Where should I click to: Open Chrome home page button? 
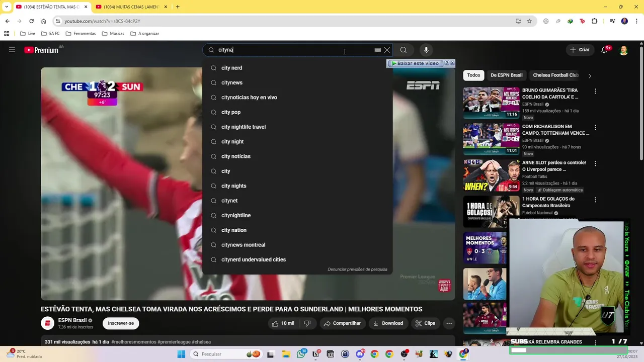point(44,21)
